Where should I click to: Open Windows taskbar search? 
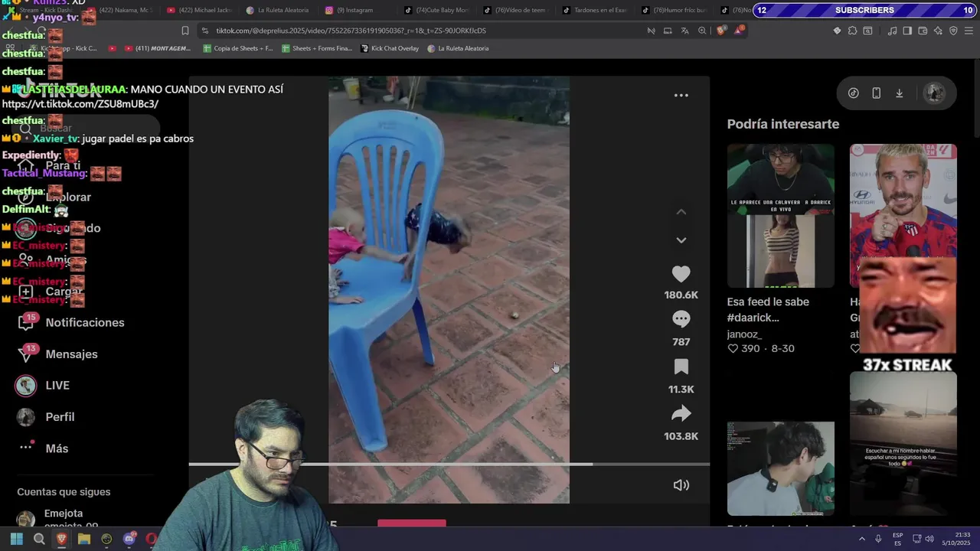point(39,539)
